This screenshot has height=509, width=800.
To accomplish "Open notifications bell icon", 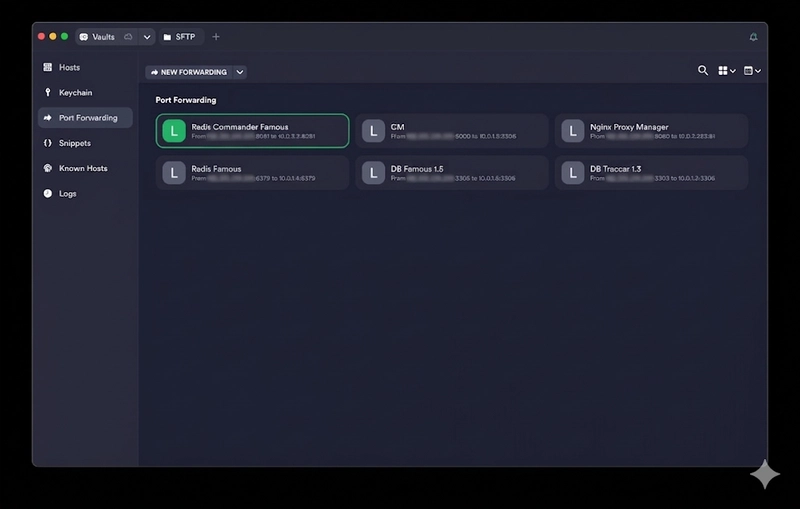I will [x=753, y=37].
